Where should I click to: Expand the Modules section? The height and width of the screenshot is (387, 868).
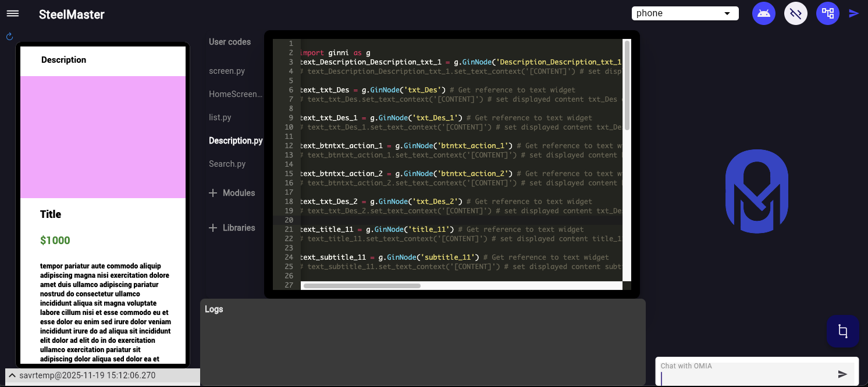point(232,193)
